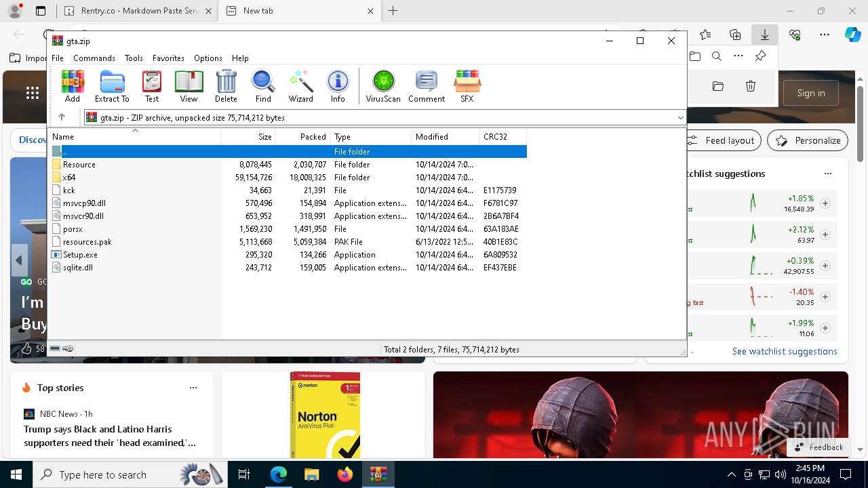Open the Commands menu
This screenshot has height=488, width=868.
[x=94, y=58]
